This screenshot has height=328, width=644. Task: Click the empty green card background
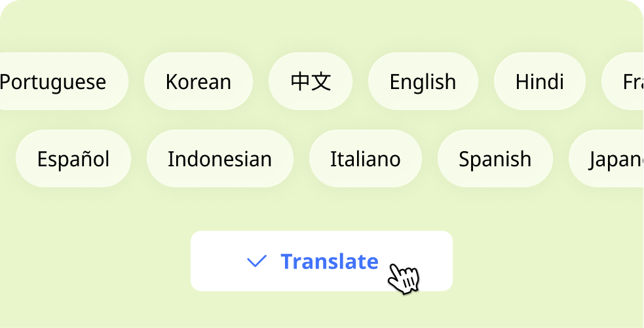(98, 262)
